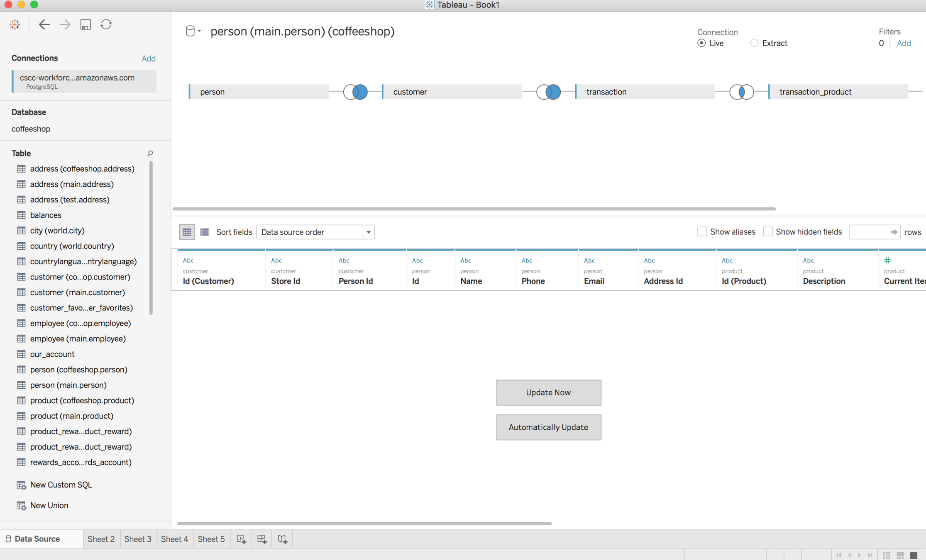
Task: Click the Tableau start page logo icon
Action: [x=15, y=24]
